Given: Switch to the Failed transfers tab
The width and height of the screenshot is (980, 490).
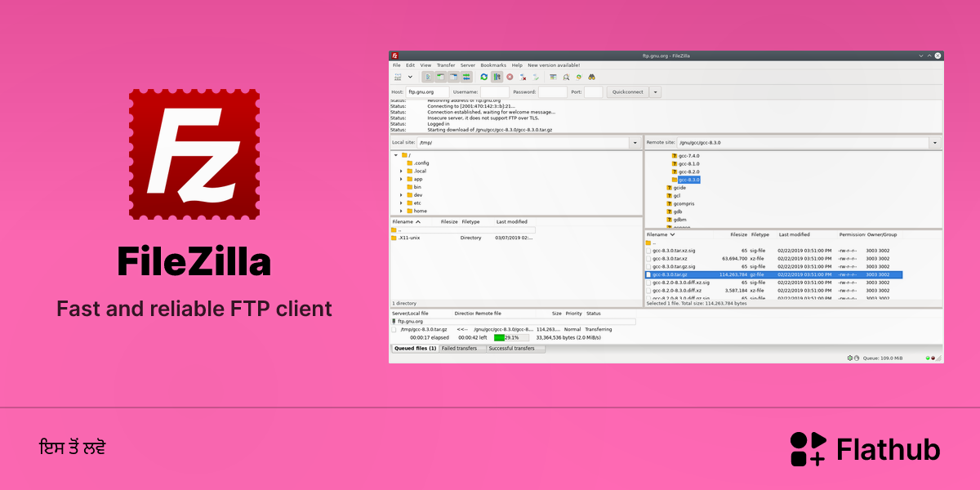Looking at the screenshot, I should [463, 349].
